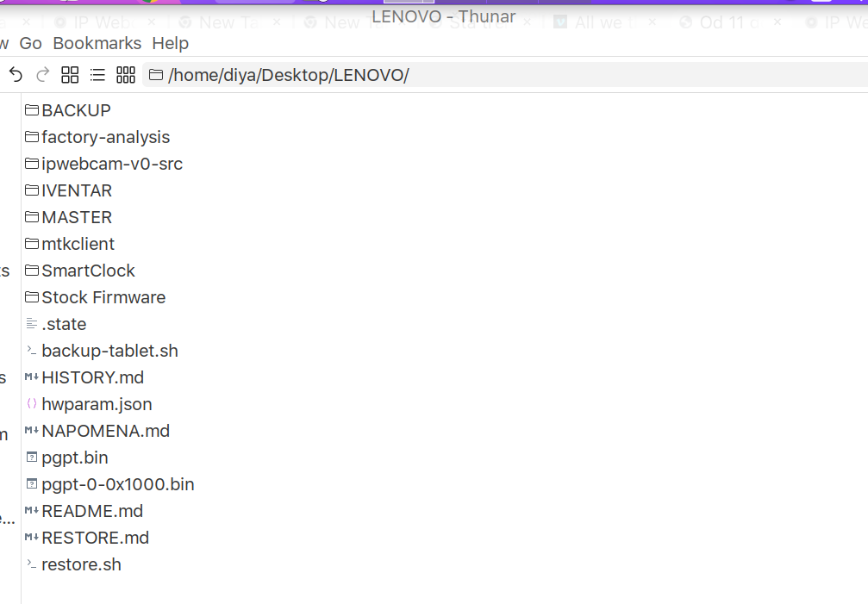Select the pgpt-0-0x1000.bin file name

[118, 484]
